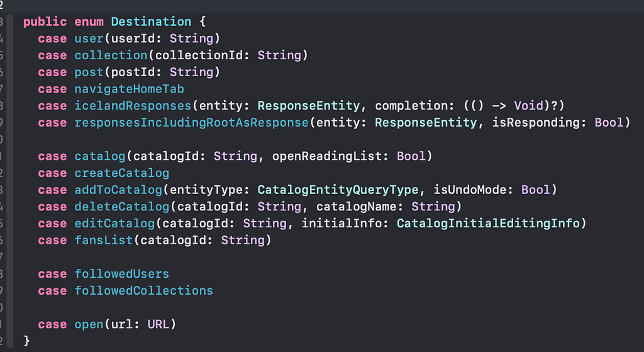Click the Destination enum name
The width and height of the screenshot is (644, 352).
coord(151,21)
